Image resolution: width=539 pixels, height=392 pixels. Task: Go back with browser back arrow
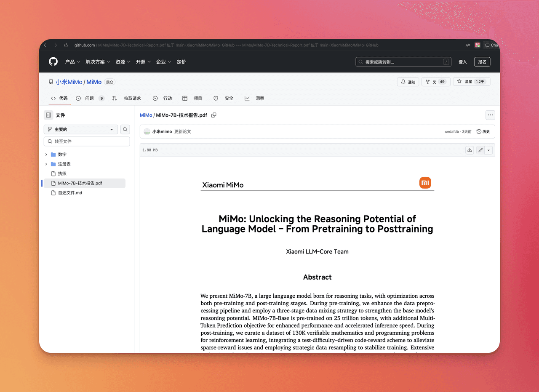[x=45, y=45]
